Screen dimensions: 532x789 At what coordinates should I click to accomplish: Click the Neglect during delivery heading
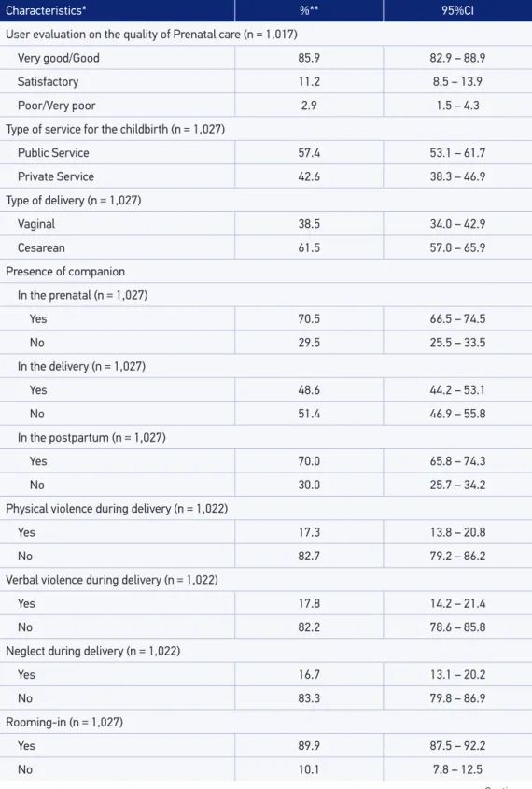click(x=93, y=651)
